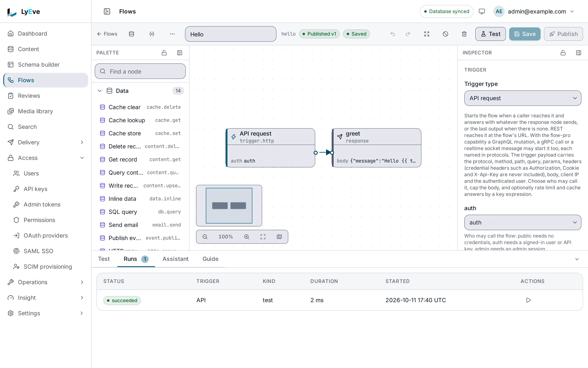This screenshot has height=368, width=588.
Task: Open Schema builder in the sidebar
Action: click(x=46, y=64)
